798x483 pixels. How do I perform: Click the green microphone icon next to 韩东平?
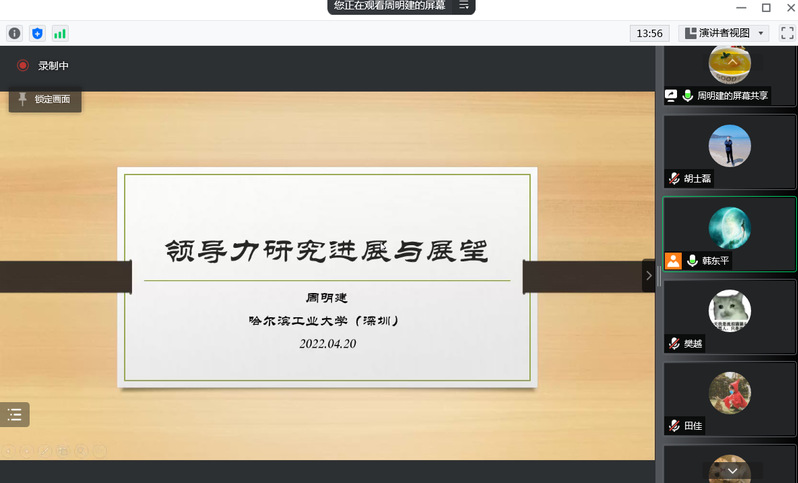pos(692,261)
